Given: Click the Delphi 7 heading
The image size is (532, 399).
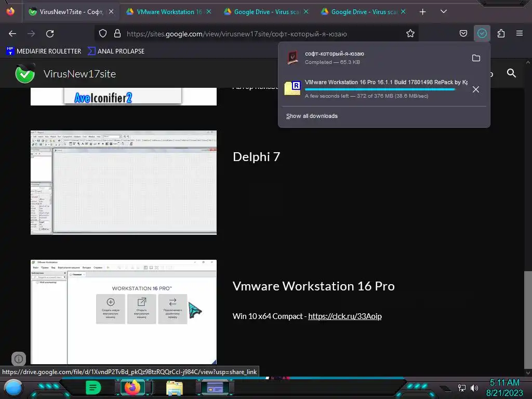Looking at the screenshot, I should point(256,157).
